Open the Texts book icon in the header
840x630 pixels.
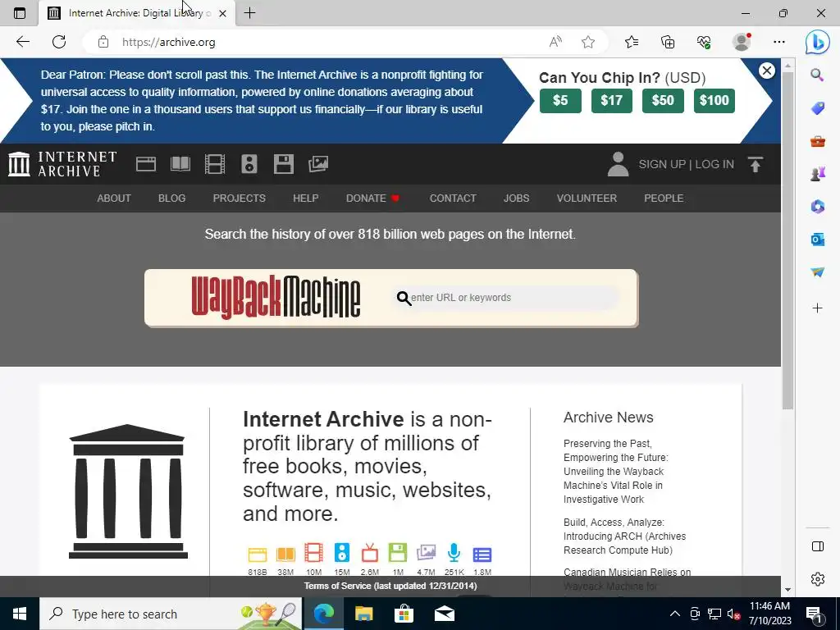click(180, 164)
